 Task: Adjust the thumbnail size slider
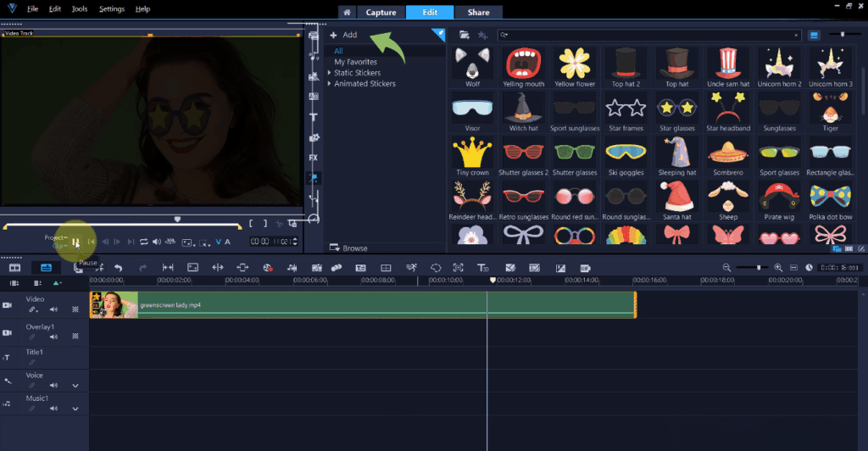843,34
